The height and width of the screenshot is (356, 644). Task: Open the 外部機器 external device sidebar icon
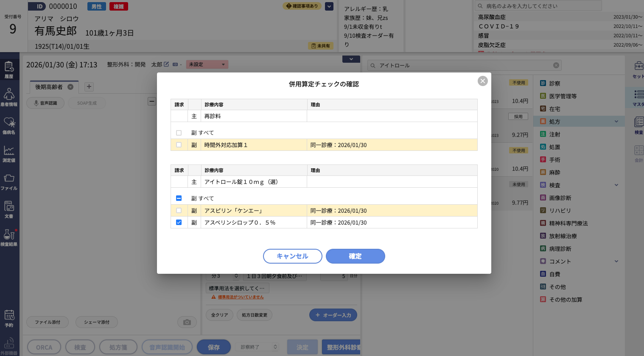click(x=9, y=346)
